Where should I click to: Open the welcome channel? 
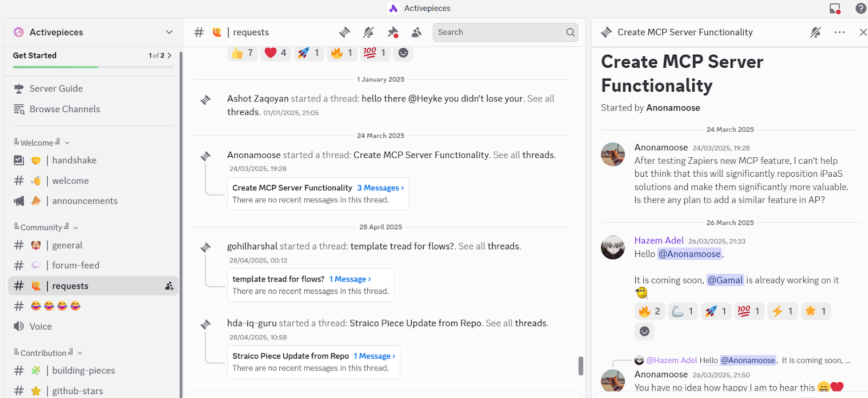click(x=92, y=181)
